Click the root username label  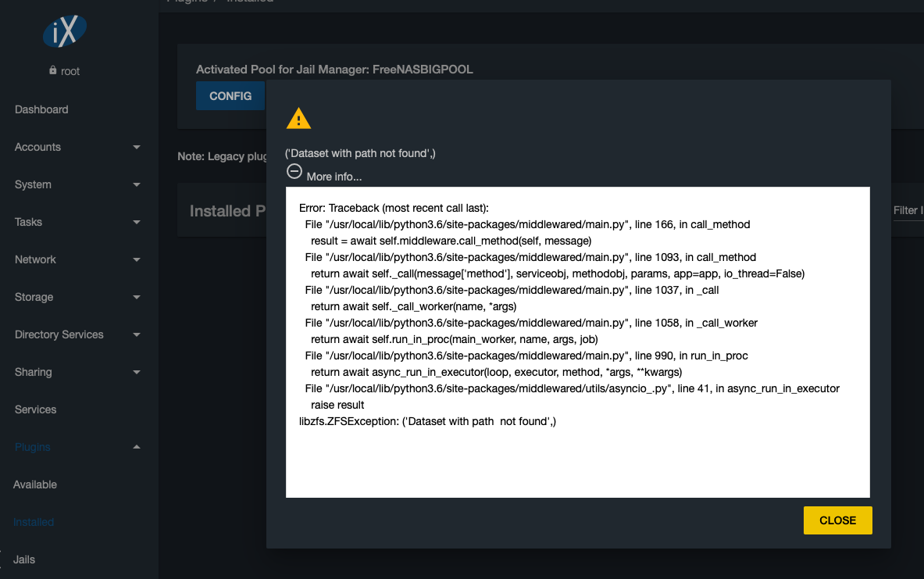pos(70,71)
